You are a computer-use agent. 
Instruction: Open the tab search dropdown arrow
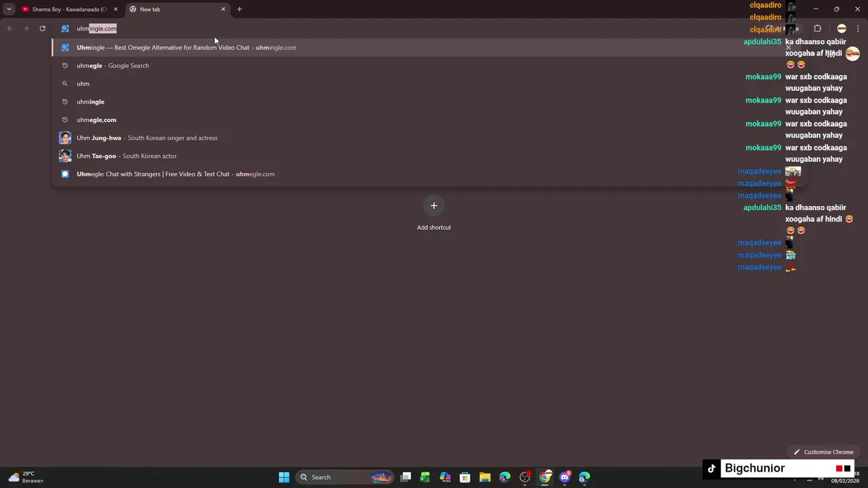[9, 9]
